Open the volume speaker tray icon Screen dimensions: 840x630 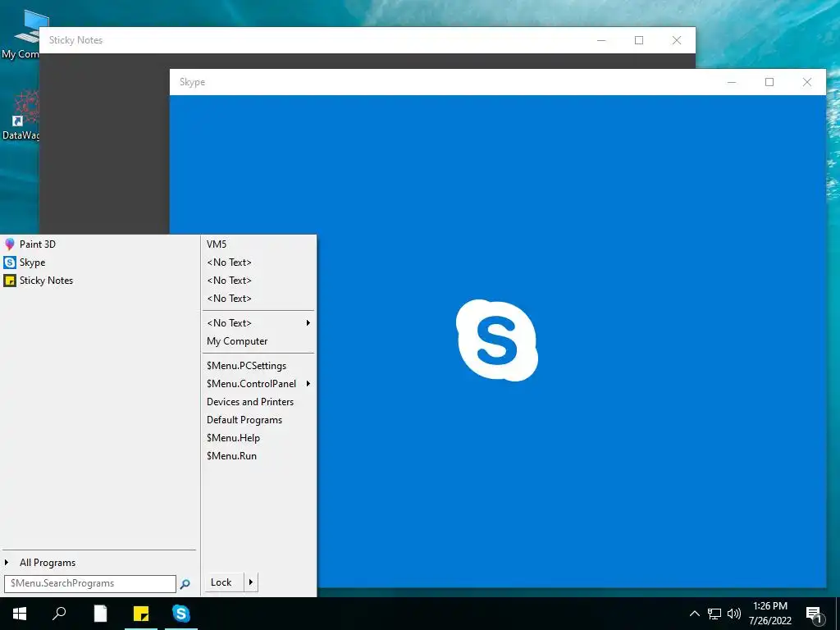pos(734,614)
